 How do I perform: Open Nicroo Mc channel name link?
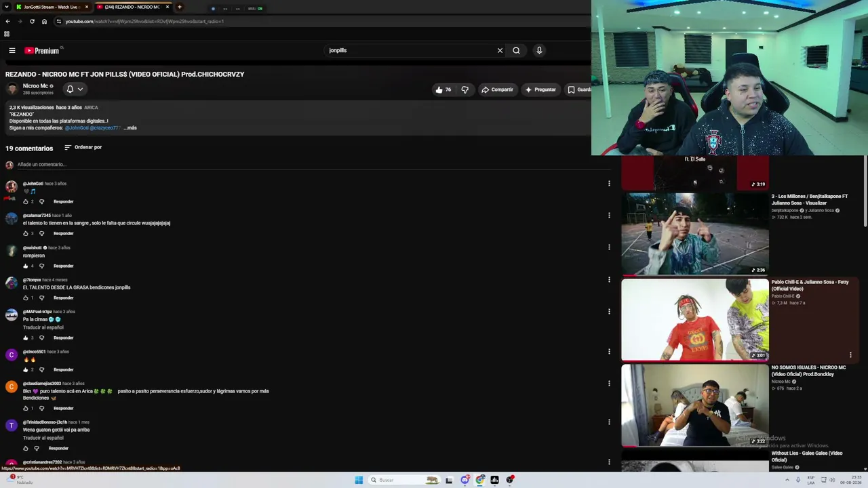tap(35, 86)
